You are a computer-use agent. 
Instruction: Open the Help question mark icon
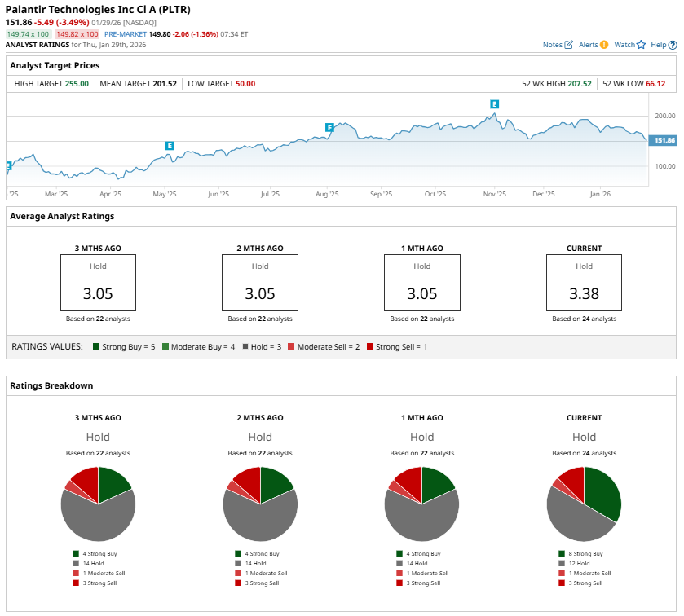click(x=673, y=45)
